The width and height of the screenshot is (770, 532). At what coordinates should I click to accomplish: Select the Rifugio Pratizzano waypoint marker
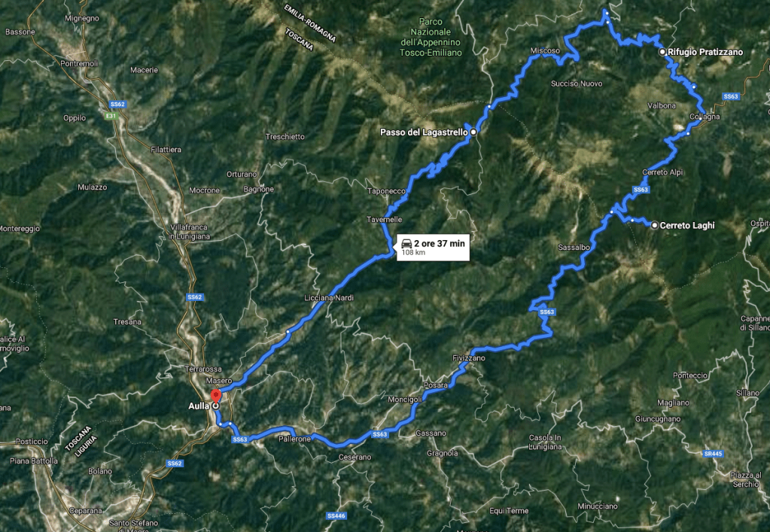click(662, 51)
